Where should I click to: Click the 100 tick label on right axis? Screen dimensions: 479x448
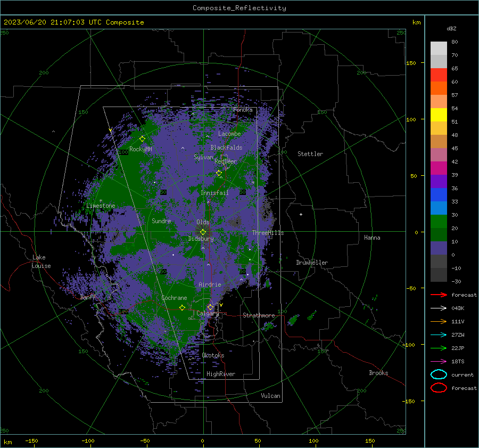pyautogui.click(x=411, y=119)
